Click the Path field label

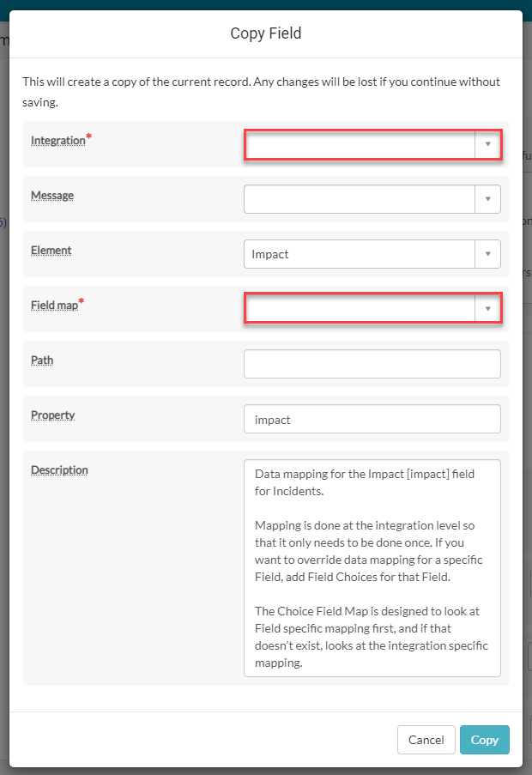(x=42, y=360)
